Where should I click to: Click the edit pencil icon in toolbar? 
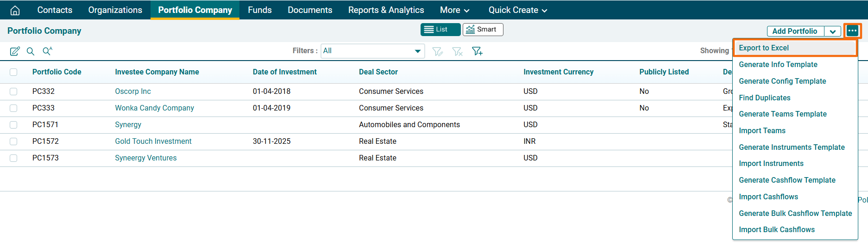point(15,51)
